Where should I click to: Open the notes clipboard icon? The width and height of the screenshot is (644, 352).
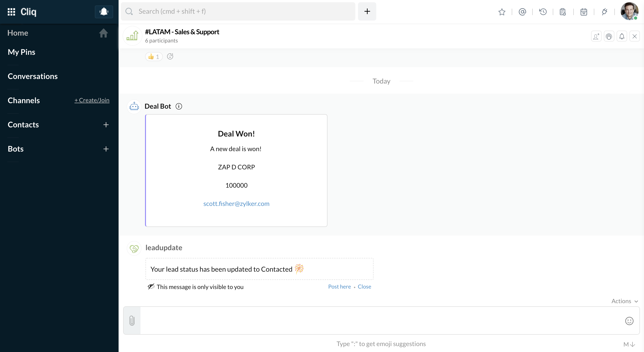[x=563, y=12]
